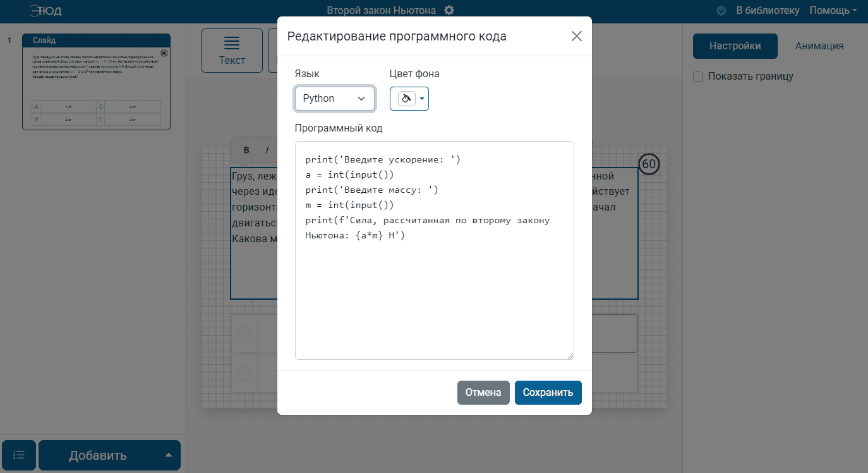Click into the program code textarea
Screen dimensions: 868x473
[x=434, y=250]
